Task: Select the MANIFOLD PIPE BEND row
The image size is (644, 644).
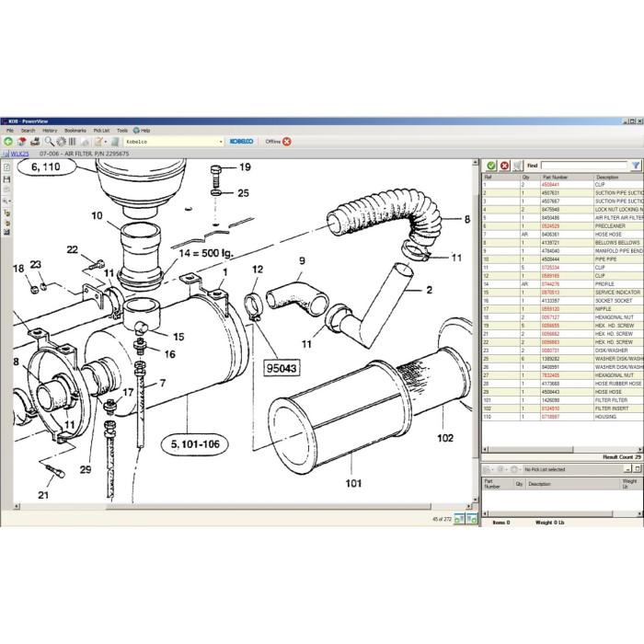Action: click(563, 251)
